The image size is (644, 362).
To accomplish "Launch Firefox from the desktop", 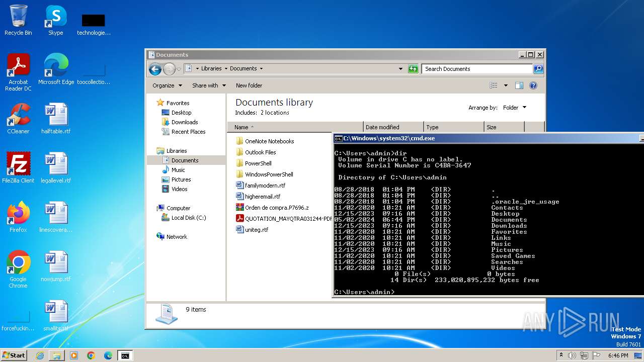I will [x=18, y=217].
